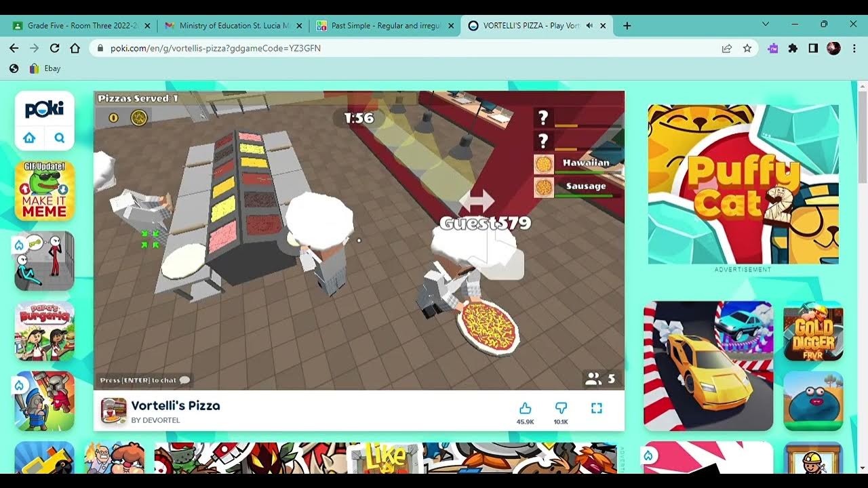This screenshot has height=488, width=868.
Task: Open Gold Digger FRVR game
Action: (813, 331)
